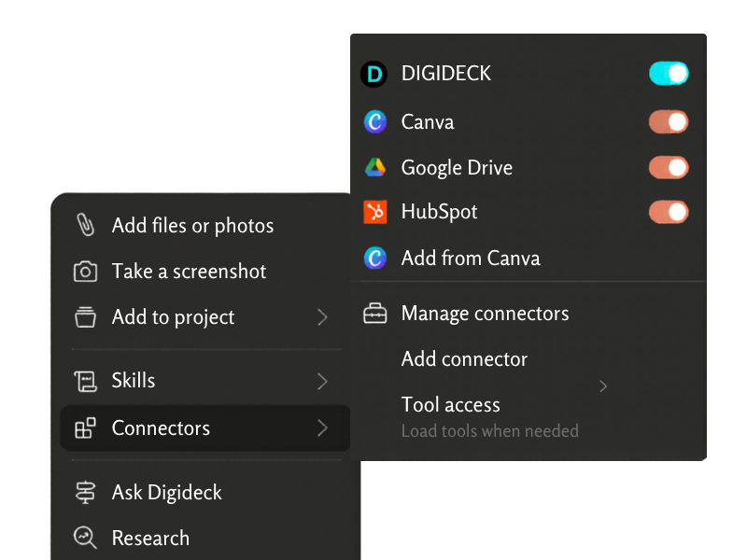Image resolution: width=747 pixels, height=560 pixels.
Task: Expand the Skills submenu chevron
Action: tap(322, 381)
